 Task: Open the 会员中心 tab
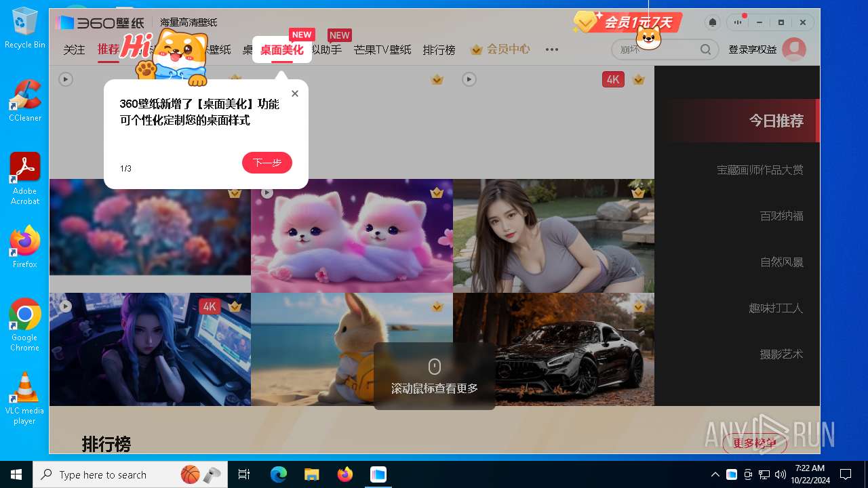click(x=500, y=49)
